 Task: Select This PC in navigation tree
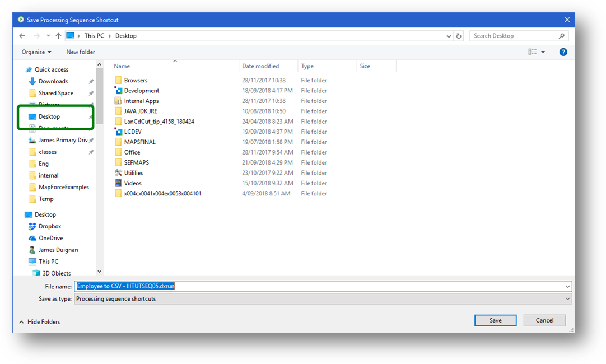point(48,262)
